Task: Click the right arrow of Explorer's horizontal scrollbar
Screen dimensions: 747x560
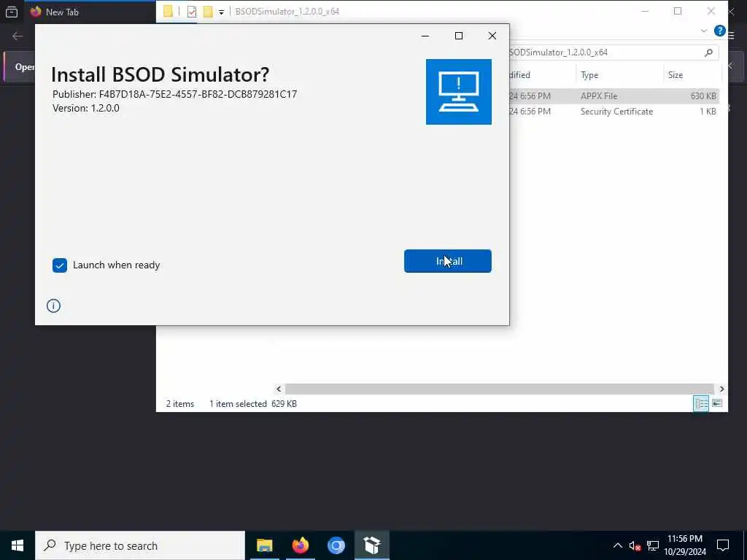Action: (x=721, y=389)
